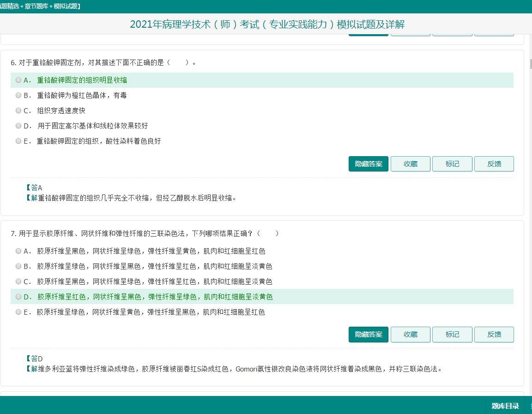This screenshot has width=532, height=414.
Task: Hide the answer for question 7
Action: [368, 335]
